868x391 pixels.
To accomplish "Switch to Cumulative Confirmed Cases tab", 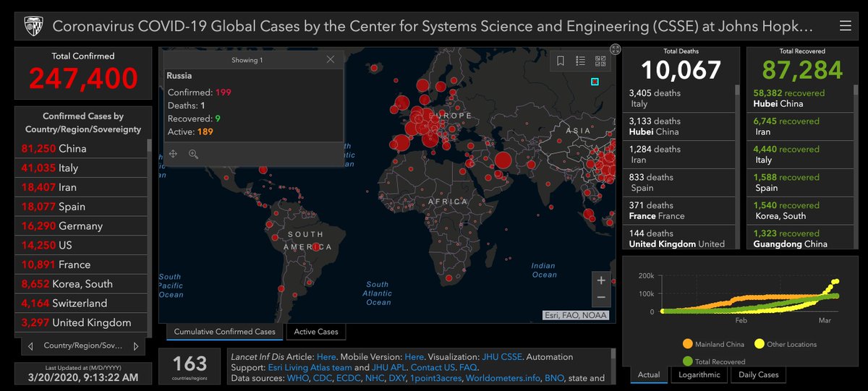I will tap(225, 332).
